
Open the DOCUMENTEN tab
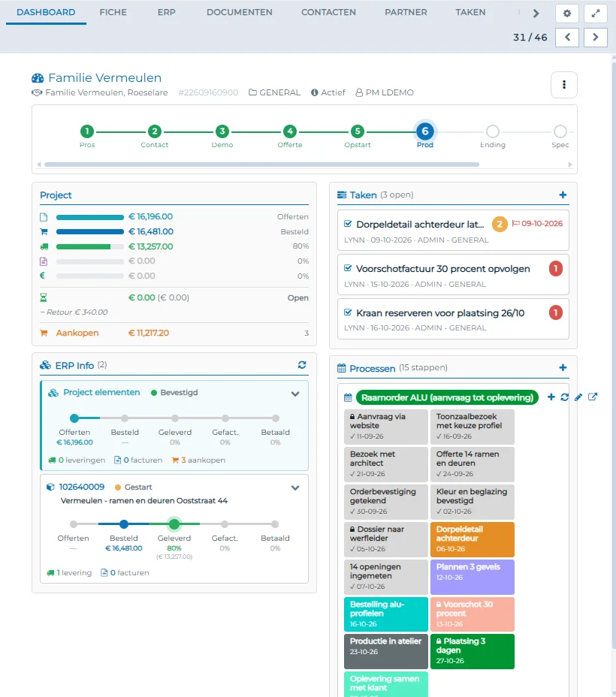click(x=239, y=12)
